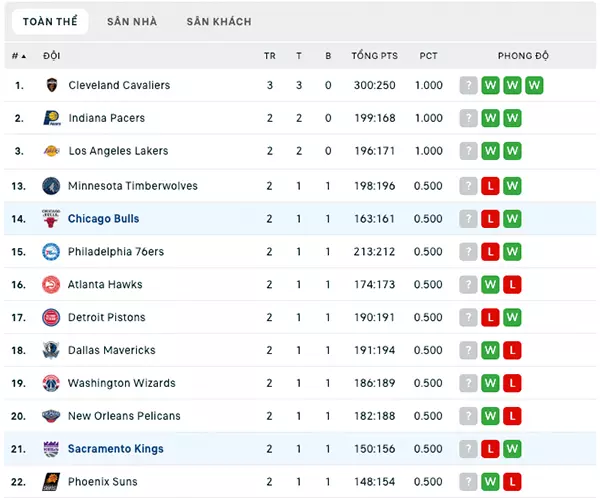Click the Indiana Pacers team logo
This screenshot has height=498, width=600.
[51, 118]
